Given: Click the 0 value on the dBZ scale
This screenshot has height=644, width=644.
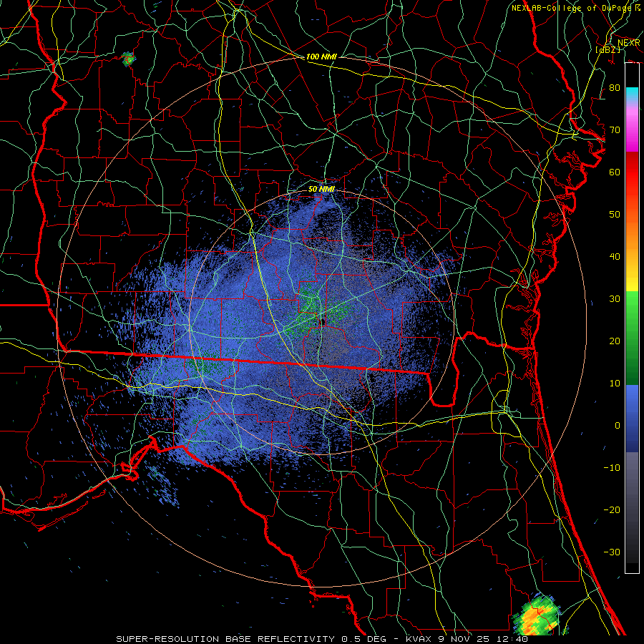Looking at the screenshot, I should click(x=618, y=426).
